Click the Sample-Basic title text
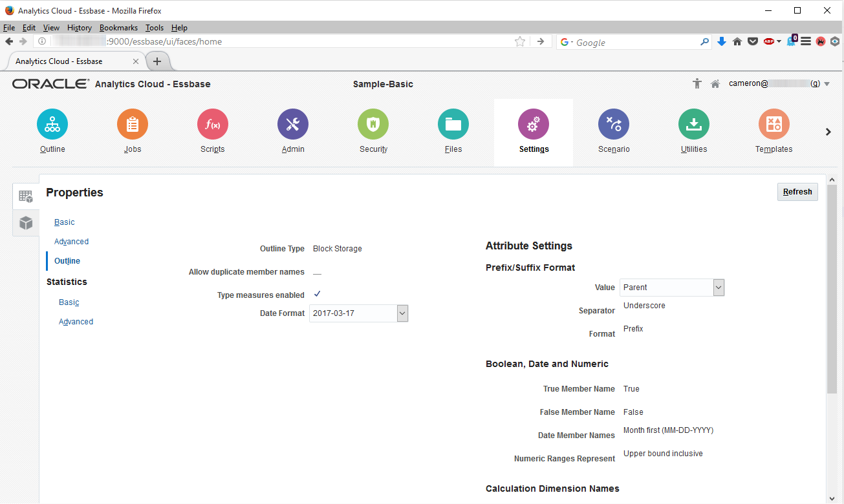844x504 pixels. (x=383, y=84)
